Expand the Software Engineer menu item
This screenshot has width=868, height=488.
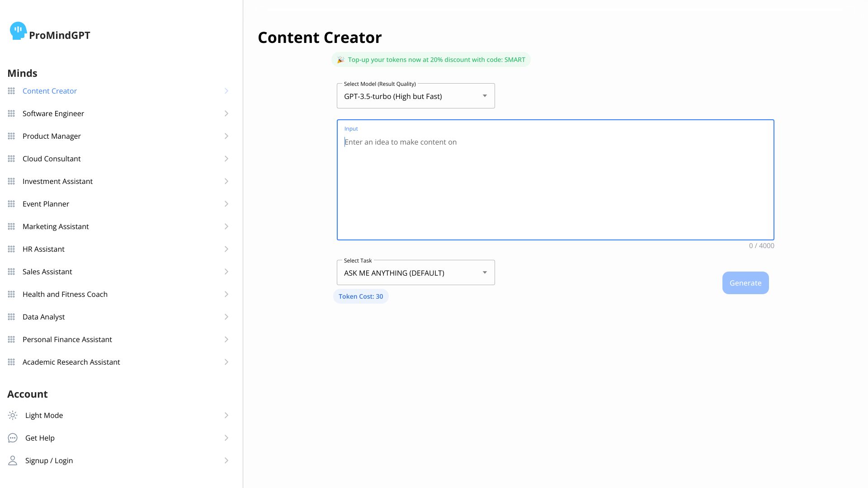226,113
